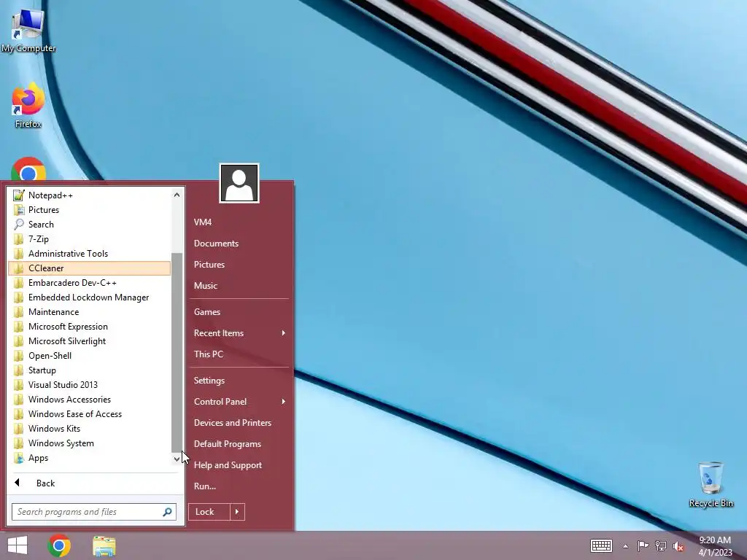Expand the 7-Zip folder
Screen dimensions: 747x560
[x=90, y=239]
